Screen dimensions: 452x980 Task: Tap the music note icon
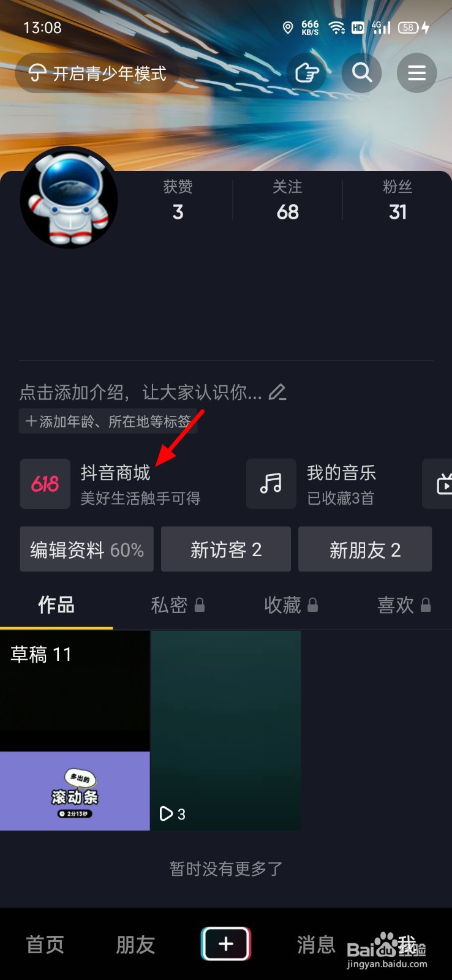click(271, 484)
